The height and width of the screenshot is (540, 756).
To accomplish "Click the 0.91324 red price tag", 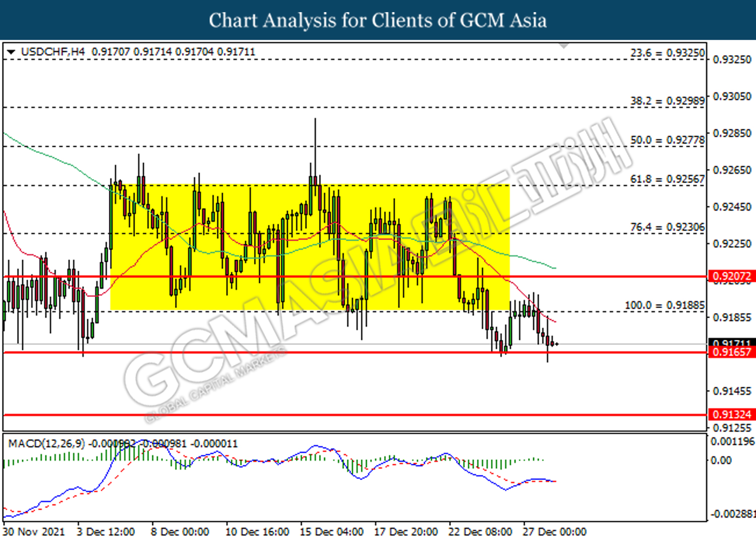I will tap(732, 414).
